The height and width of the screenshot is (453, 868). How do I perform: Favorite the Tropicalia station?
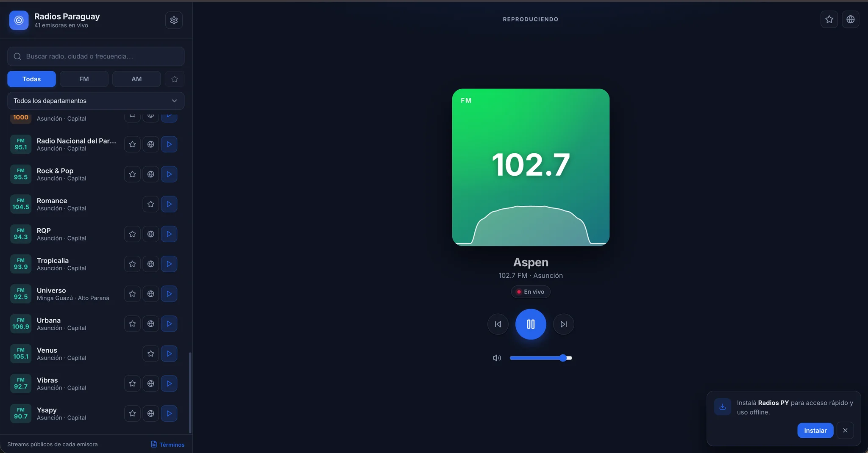click(x=132, y=264)
